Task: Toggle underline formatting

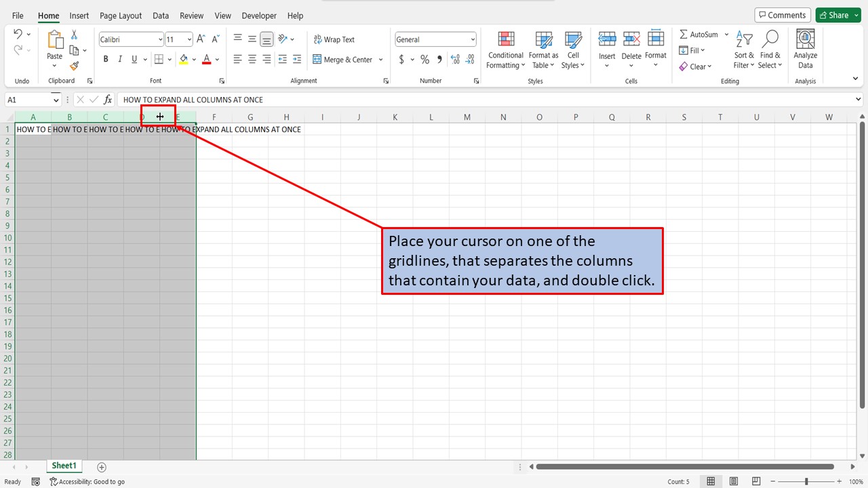Action: coord(134,59)
